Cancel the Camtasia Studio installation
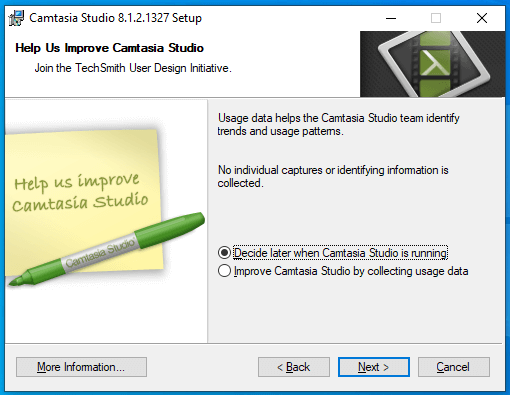Viewport: 510px width, 395px height. tap(454, 367)
